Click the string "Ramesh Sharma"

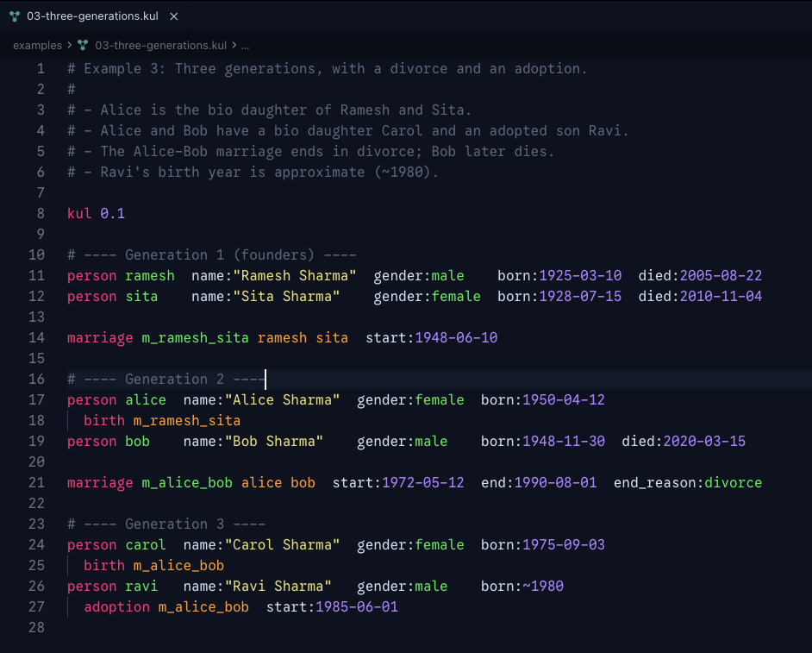(294, 276)
